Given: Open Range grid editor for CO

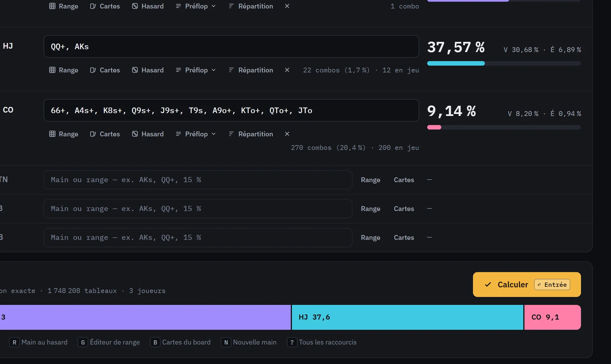Looking at the screenshot, I should 63,134.
